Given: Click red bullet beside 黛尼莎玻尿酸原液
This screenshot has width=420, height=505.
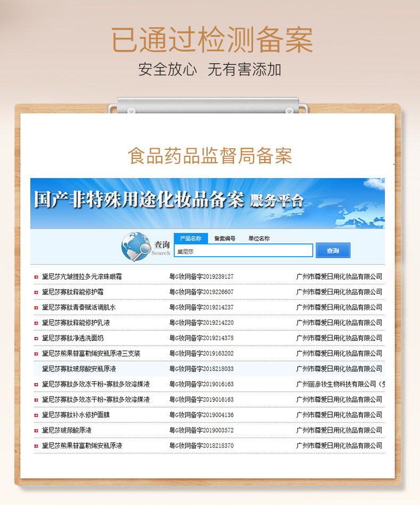Looking at the screenshot, I should click(36, 431).
